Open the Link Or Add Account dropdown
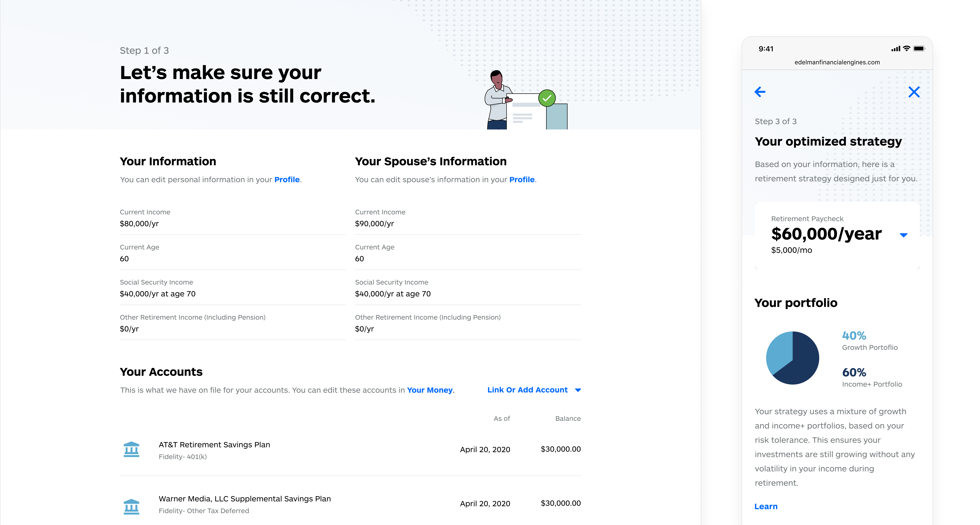 (x=534, y=390)
